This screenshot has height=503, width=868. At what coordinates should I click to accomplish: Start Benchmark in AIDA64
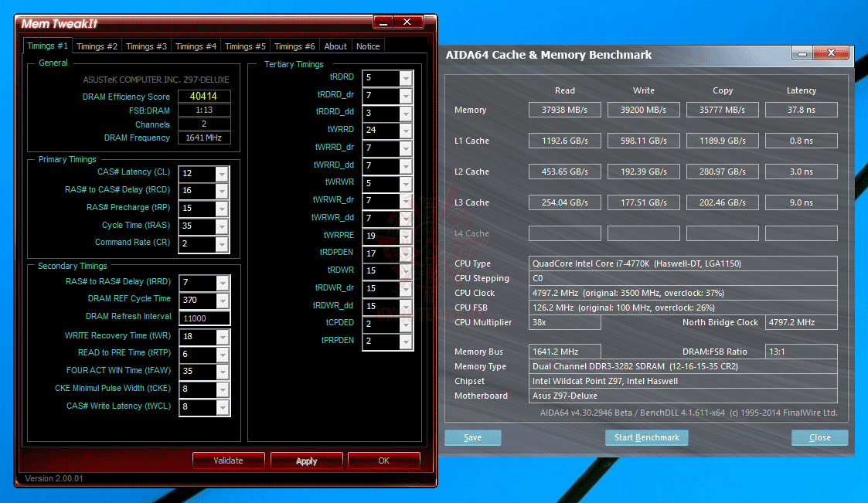click(647, 437)
